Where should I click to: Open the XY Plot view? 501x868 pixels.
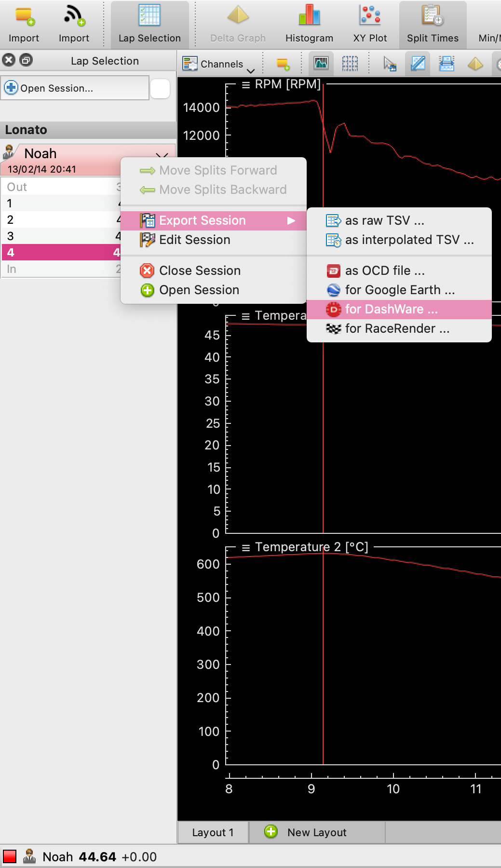[370, 24]
